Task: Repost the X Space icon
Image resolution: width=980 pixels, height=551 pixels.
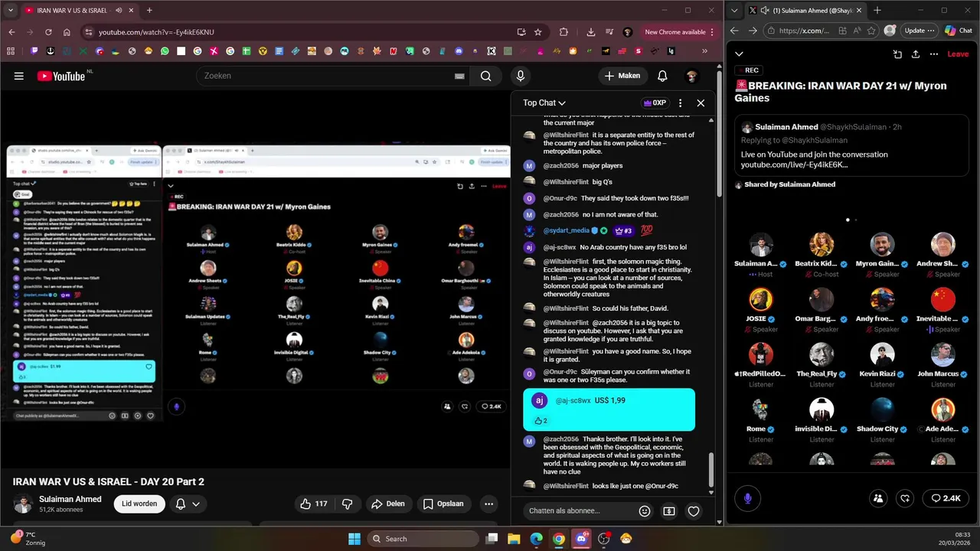Action: click(x=905, y=498)
